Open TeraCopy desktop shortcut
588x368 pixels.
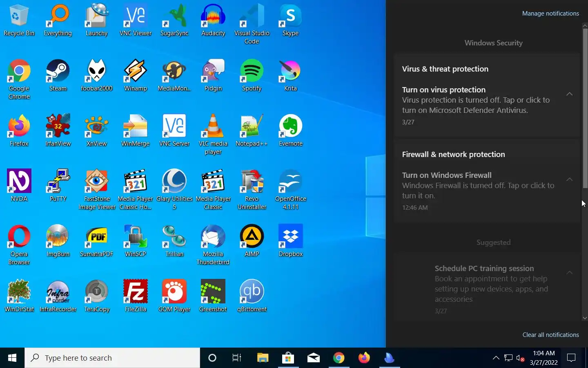pyautogui.click(x=96, y=296)
